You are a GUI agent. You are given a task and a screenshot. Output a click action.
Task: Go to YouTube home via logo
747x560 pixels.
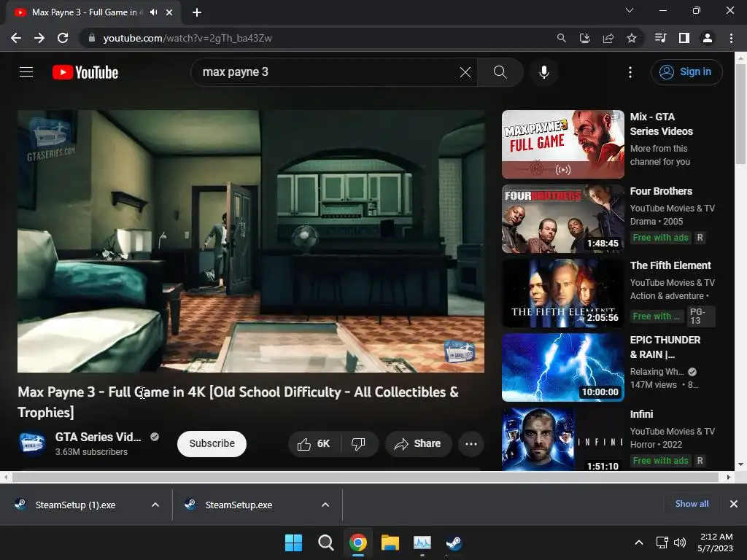(85, 72)
